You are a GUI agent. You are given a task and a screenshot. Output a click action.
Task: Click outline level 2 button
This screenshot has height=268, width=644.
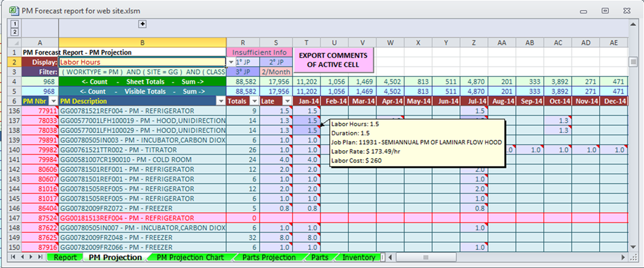coord(14,31)
